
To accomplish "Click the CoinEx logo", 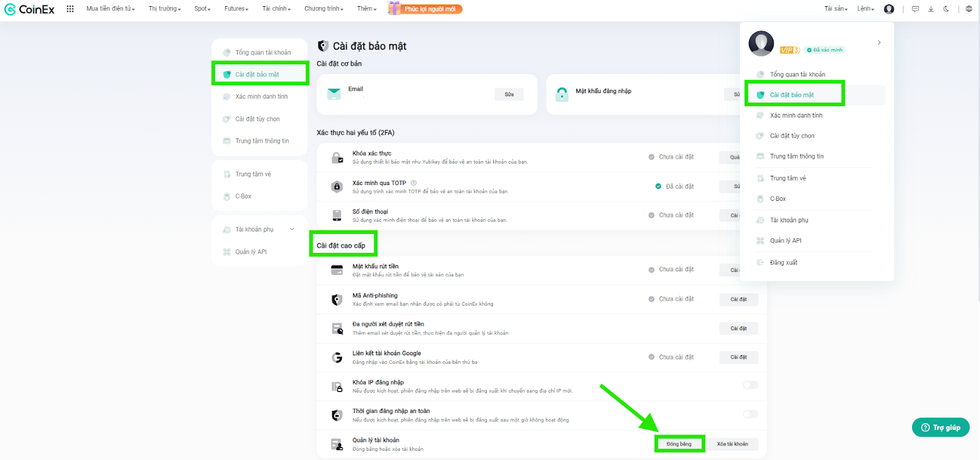I will (x=29, y=9).
